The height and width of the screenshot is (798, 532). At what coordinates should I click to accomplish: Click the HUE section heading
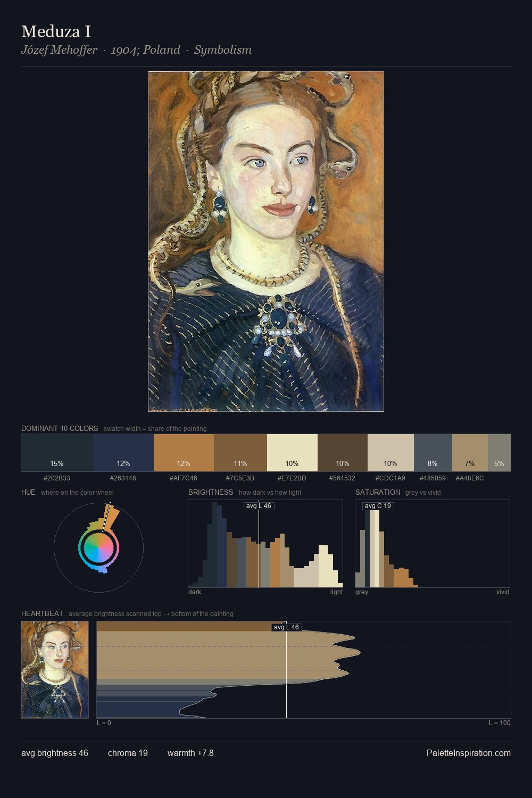pos(28,492)
